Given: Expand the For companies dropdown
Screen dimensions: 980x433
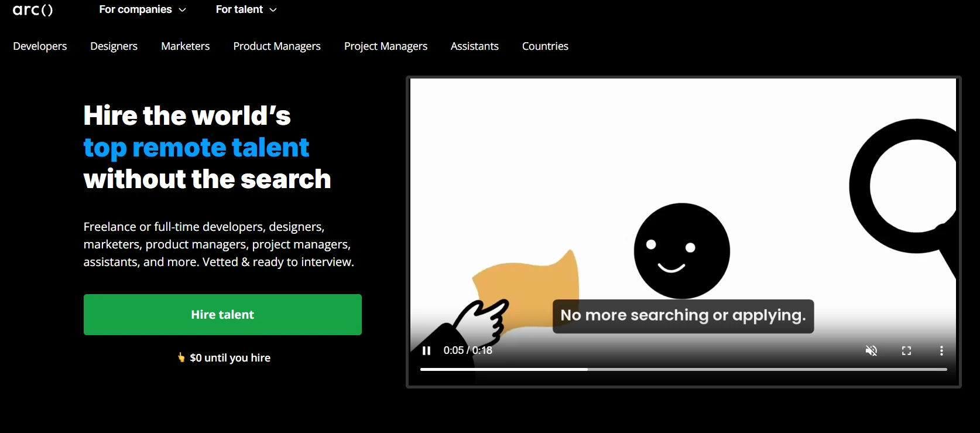Looking at the screenshot, I should pos(142,9).
